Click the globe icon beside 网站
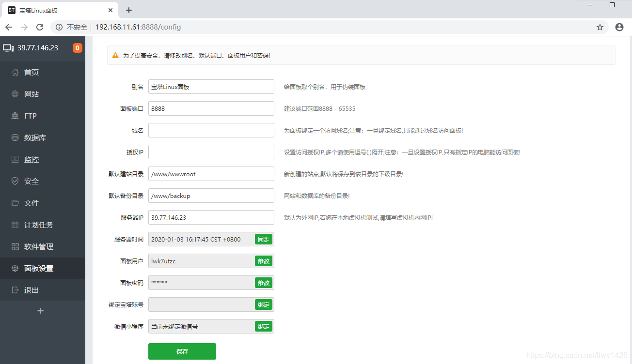Screen dimensions: 632x364 click(15, 94)
